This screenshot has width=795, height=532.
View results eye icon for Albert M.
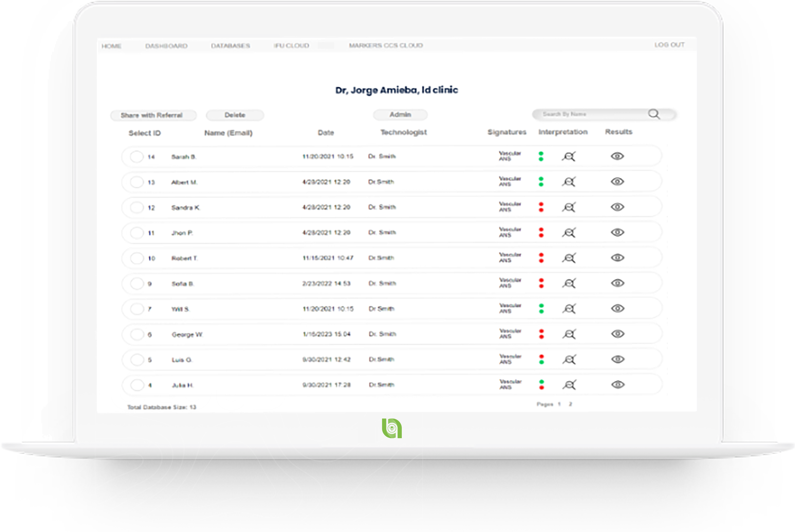click(x=617, y=182)
